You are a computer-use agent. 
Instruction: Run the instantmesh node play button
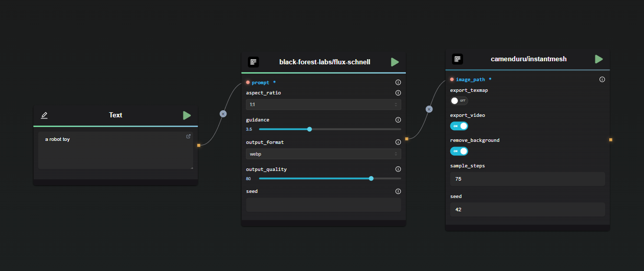[599, 59]
